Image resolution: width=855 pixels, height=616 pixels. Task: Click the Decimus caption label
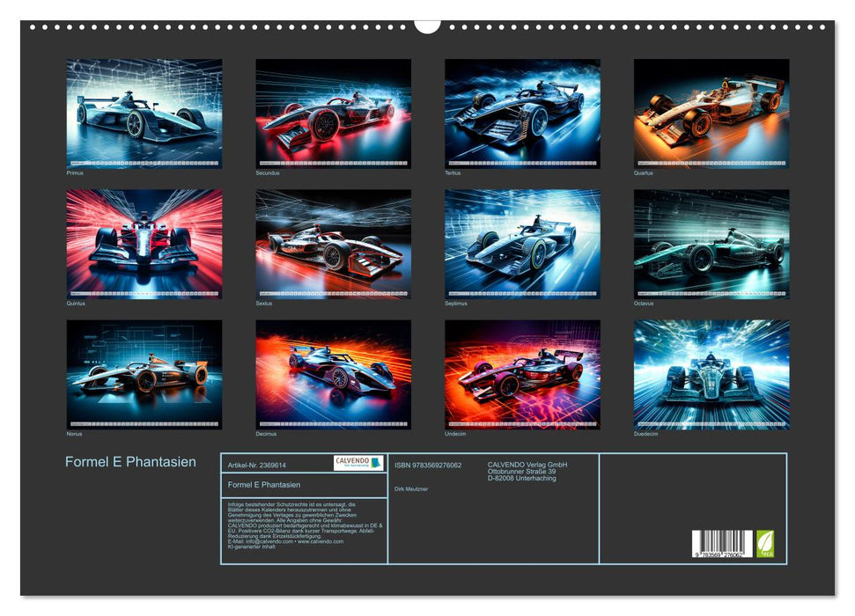coord(266,434)
